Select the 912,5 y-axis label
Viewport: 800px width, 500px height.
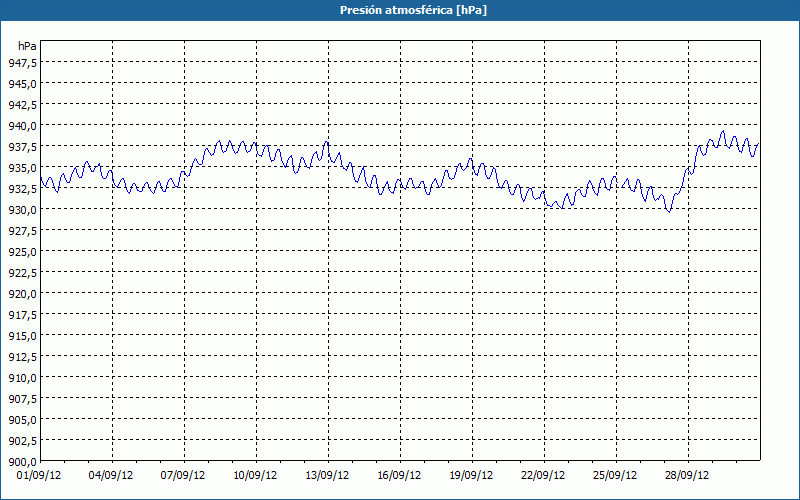tap(22, 357)
